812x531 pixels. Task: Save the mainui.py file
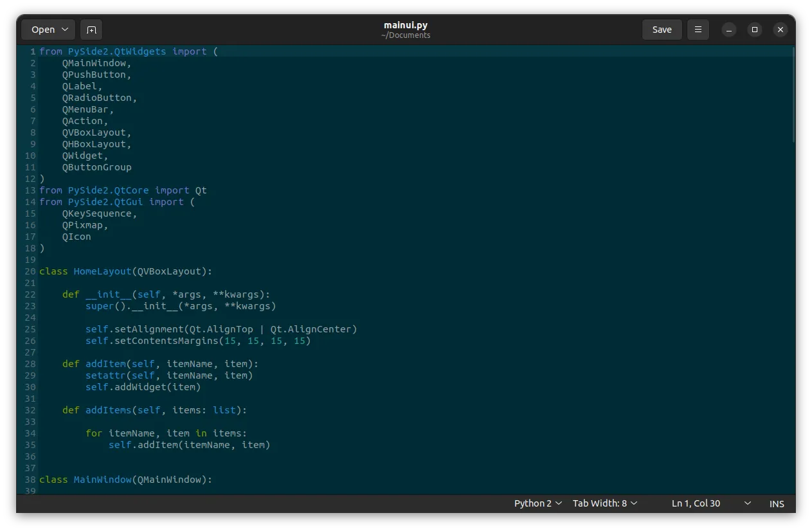point(662,29)
